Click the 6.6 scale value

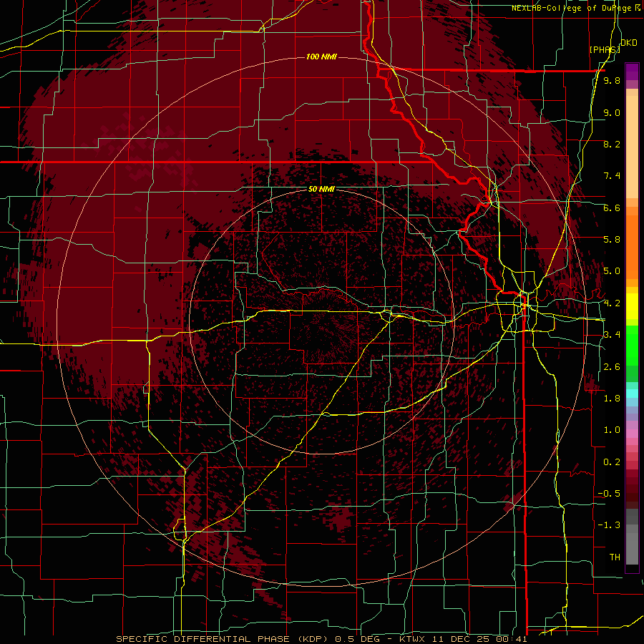click(x=612, y=208)
